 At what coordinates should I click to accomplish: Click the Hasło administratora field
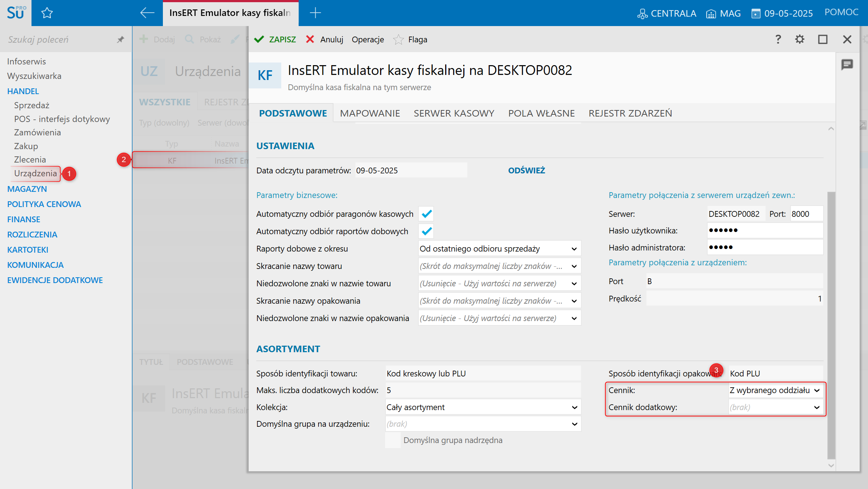coord(765,248)
